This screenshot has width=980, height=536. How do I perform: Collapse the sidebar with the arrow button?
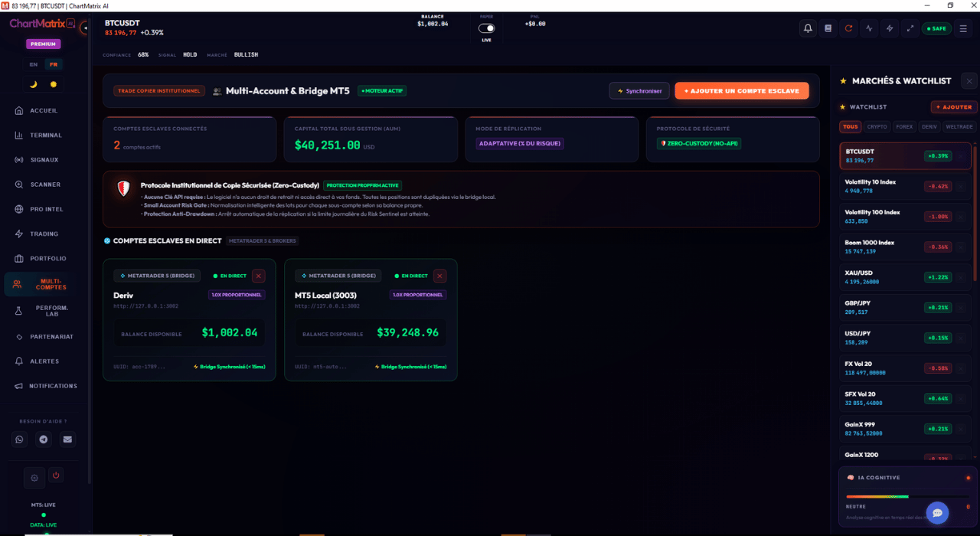point(85,28)
